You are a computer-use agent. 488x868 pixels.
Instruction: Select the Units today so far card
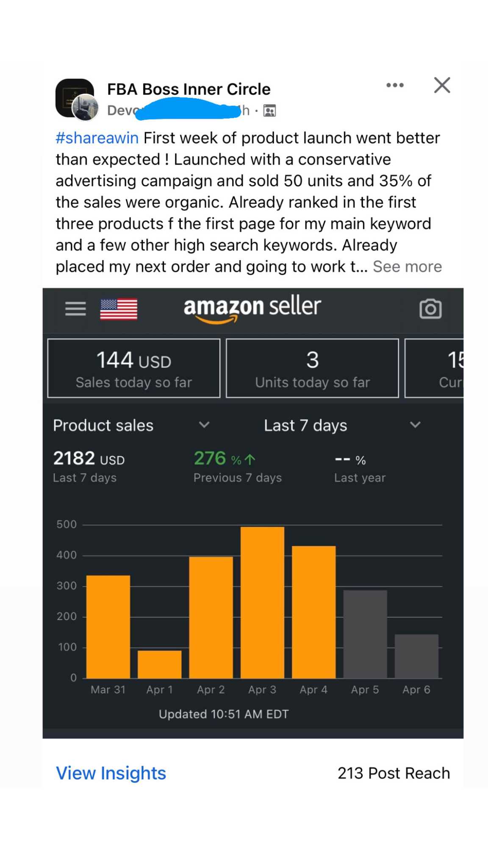[312, 368]
